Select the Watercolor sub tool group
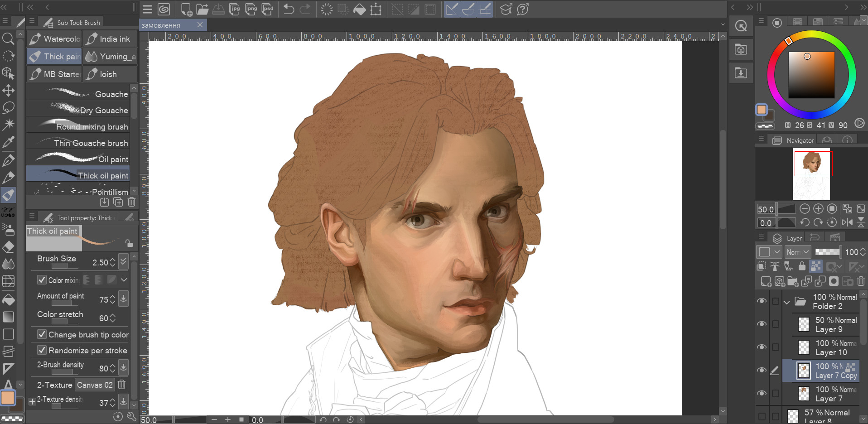This screenshot has width=868, height=424. click(54, 39)
